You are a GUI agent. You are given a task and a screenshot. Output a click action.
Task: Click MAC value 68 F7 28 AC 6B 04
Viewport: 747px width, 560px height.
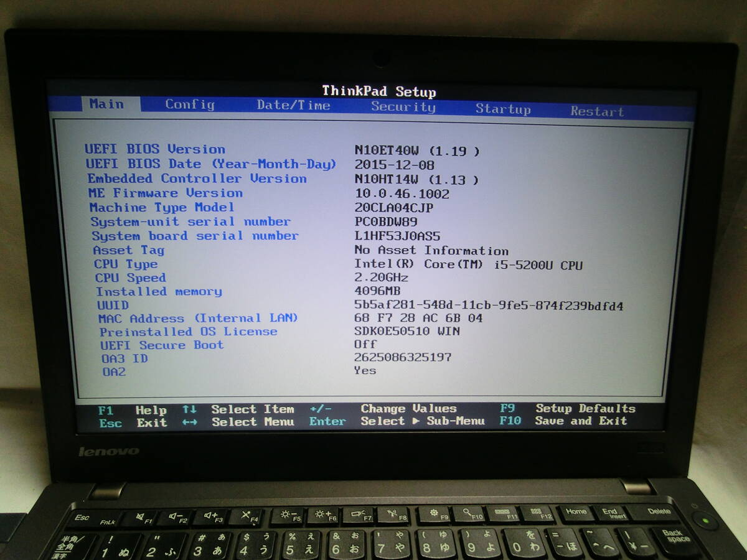pos(418,318)
